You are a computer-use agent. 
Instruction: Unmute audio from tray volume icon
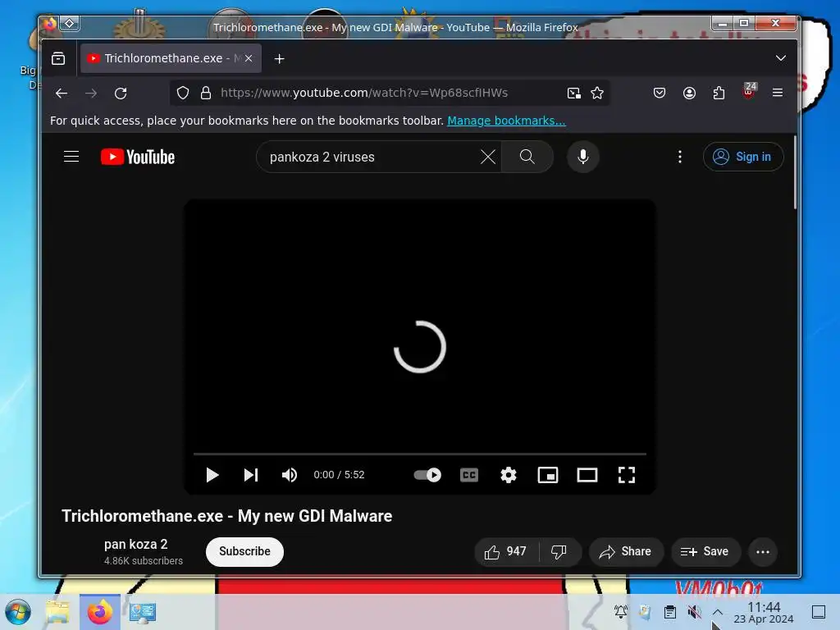(694, 611)
